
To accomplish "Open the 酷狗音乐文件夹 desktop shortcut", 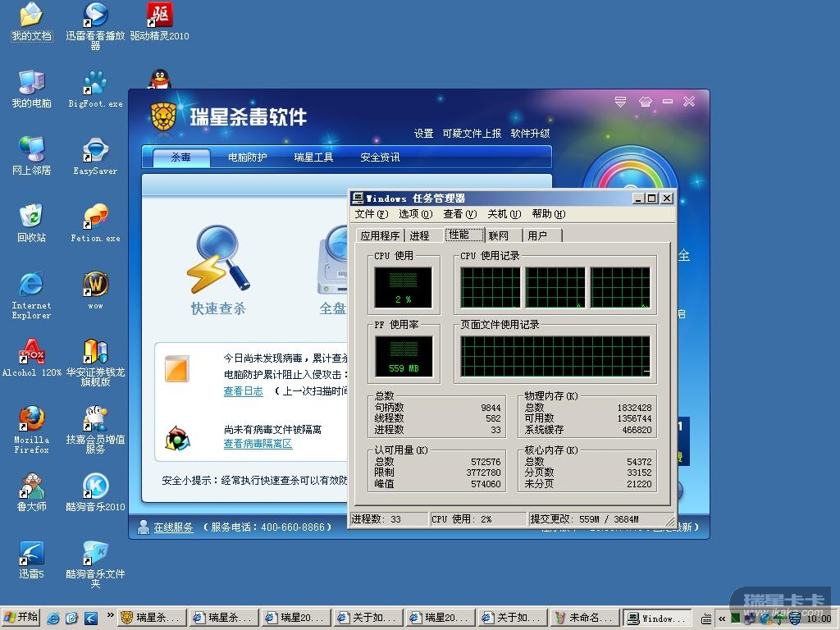I will pos(95,564).
